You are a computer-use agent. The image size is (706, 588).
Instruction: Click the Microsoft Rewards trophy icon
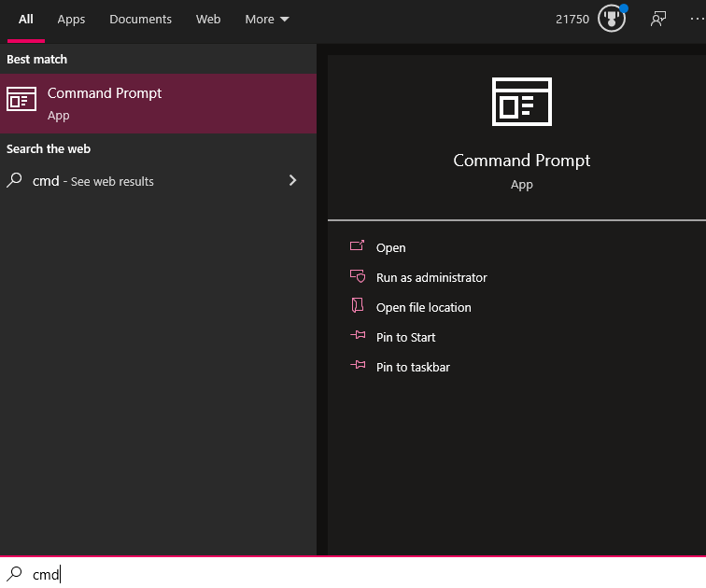point(612,19)
